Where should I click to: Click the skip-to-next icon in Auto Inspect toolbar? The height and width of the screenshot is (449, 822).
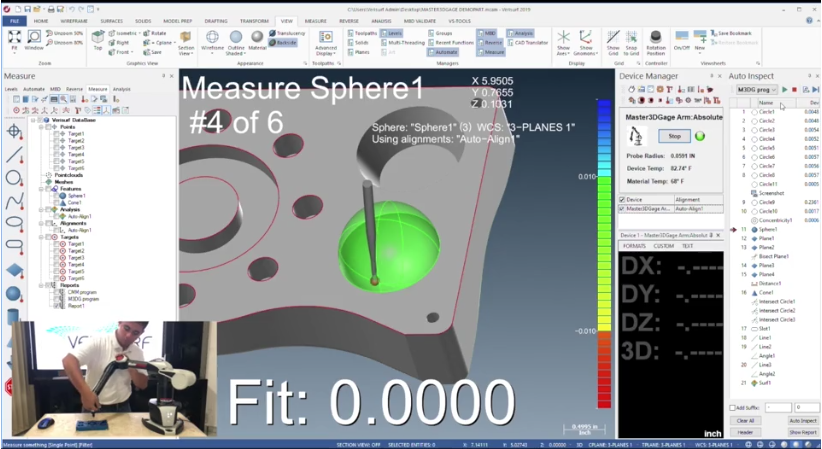click(x=816, y=90)
